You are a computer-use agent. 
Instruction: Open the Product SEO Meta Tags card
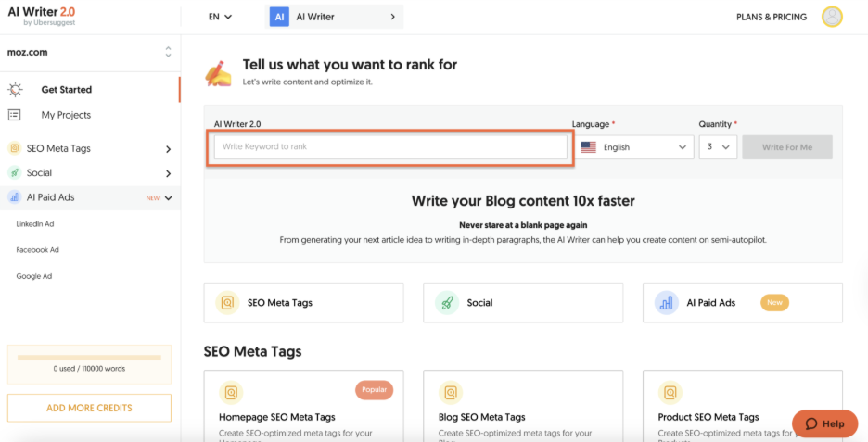tap(742, 406)
